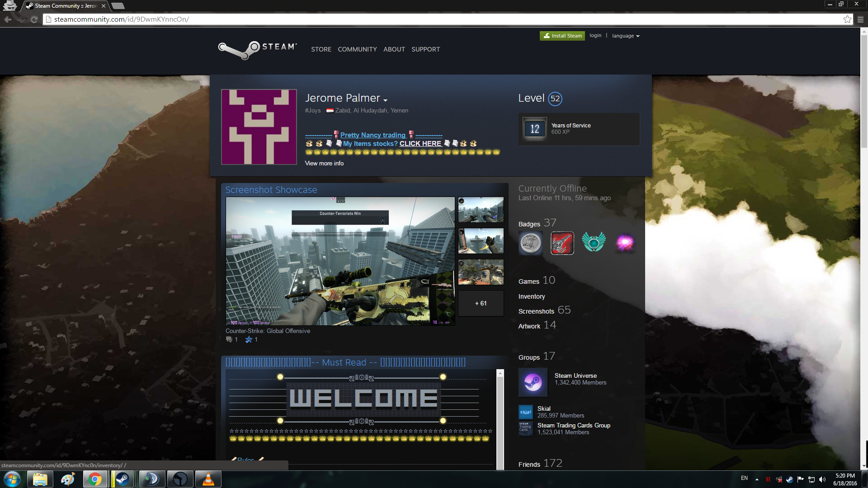Click the Years of Service 12 badge
868x488 pixels.
tap(534, 129)
